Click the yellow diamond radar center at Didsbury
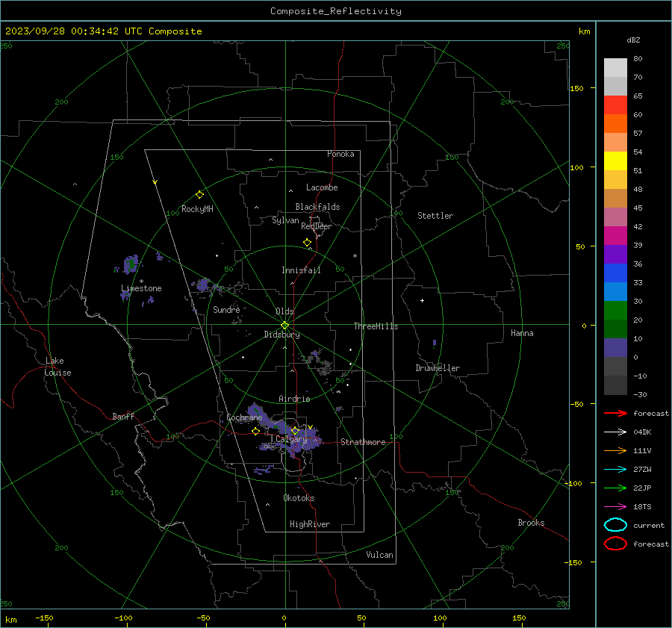The image size is (672, 628). [284, 326]
